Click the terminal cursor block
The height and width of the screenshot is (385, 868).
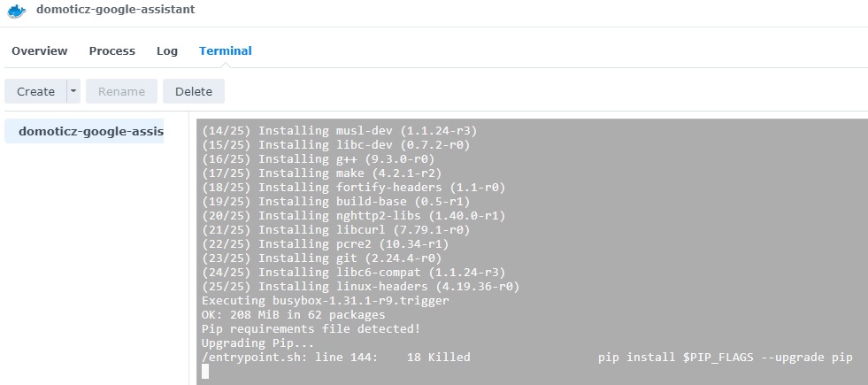click(205, 371)
